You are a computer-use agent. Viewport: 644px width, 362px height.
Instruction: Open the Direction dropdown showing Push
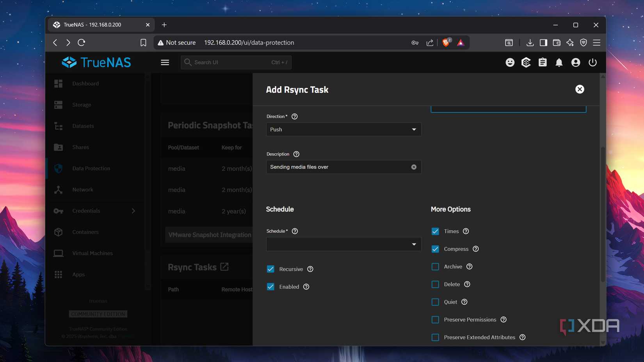(x=343, y=130)
